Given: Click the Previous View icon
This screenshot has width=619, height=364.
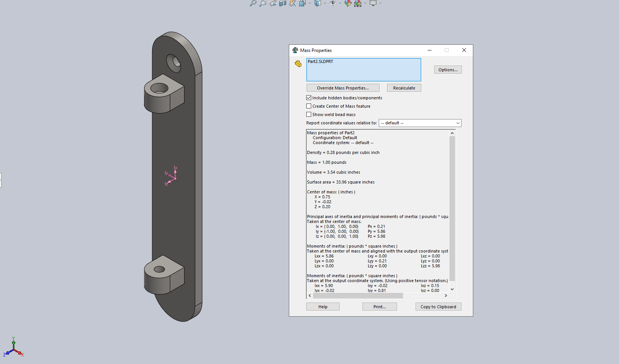Looking at the screenshot, I should pyautogui.click(x=273, y=3).
